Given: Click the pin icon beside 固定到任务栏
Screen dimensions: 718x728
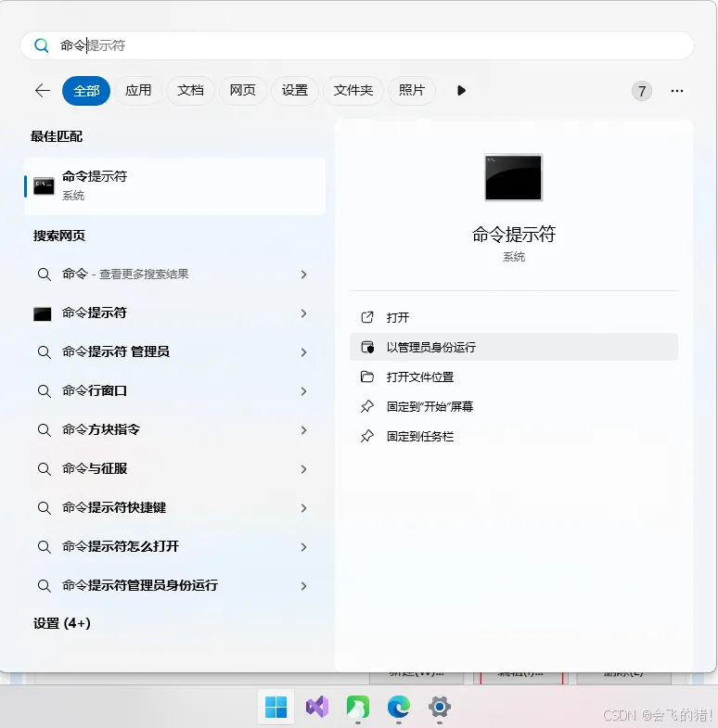Looking at the screenshot, I should 367,436.
